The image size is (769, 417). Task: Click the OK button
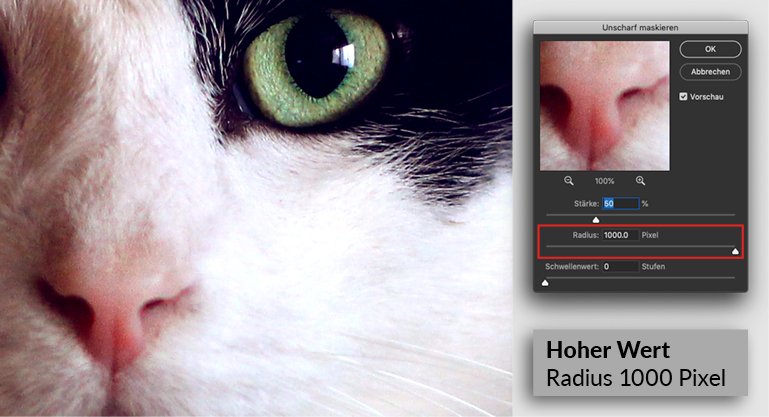[710, 49]
